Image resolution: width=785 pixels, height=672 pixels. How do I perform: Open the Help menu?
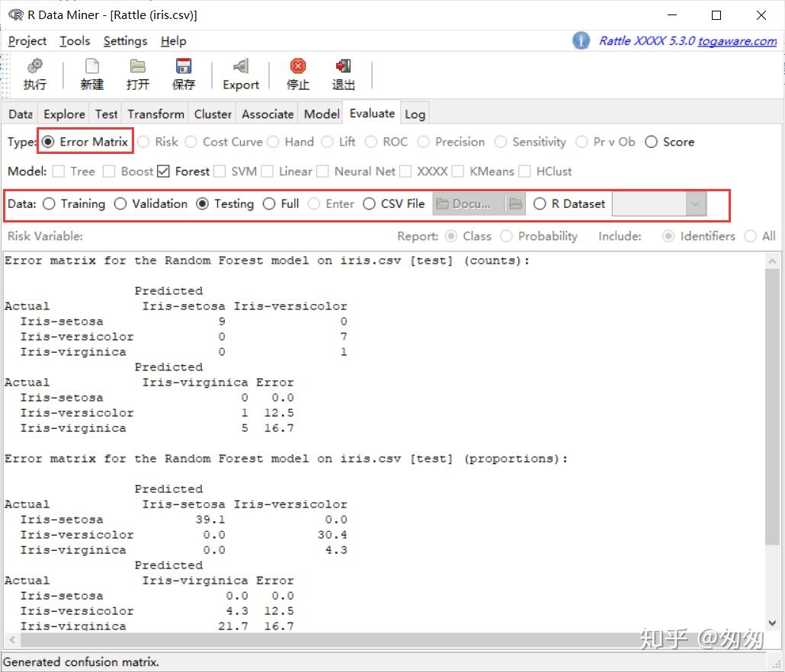pyautogui.click(x=173, y=41)
